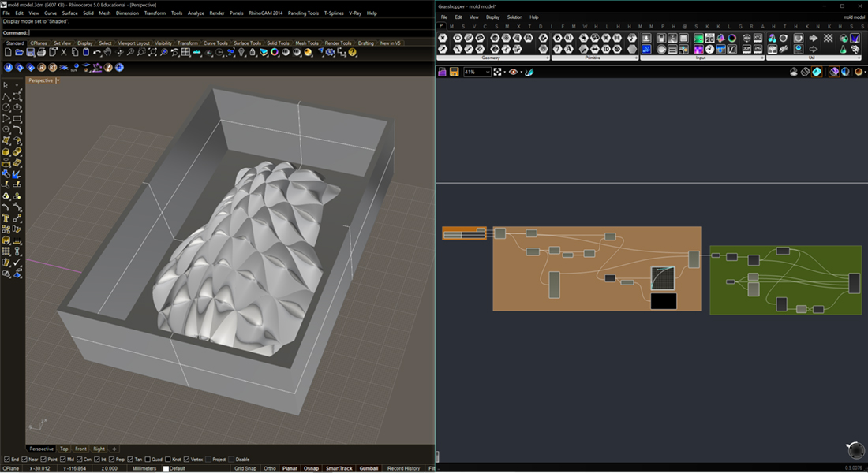Open the preview eye dropdown arrow
The image size is (868, 473).
(521, 73)
